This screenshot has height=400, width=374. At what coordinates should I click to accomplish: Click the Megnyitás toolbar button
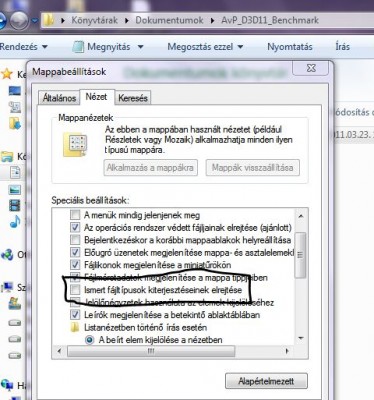[101, 47]
